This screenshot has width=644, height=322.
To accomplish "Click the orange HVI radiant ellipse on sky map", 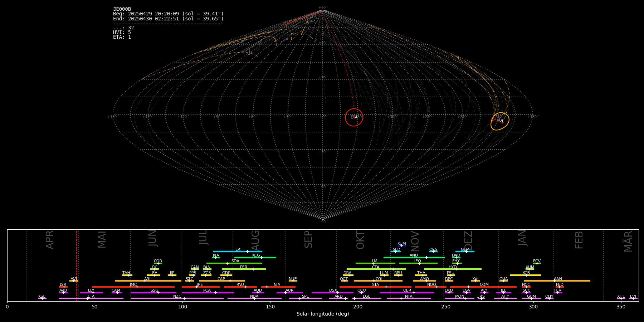I will click(500, 121).
